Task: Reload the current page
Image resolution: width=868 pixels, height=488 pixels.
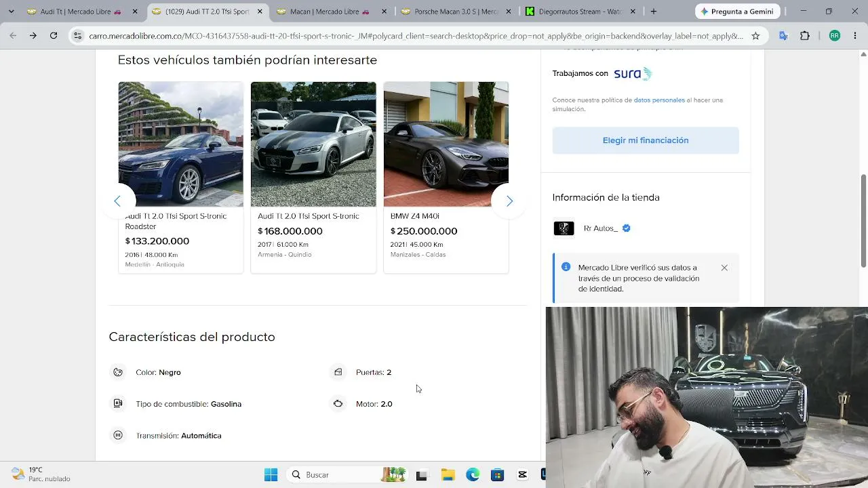Action: tap(54, 36)
